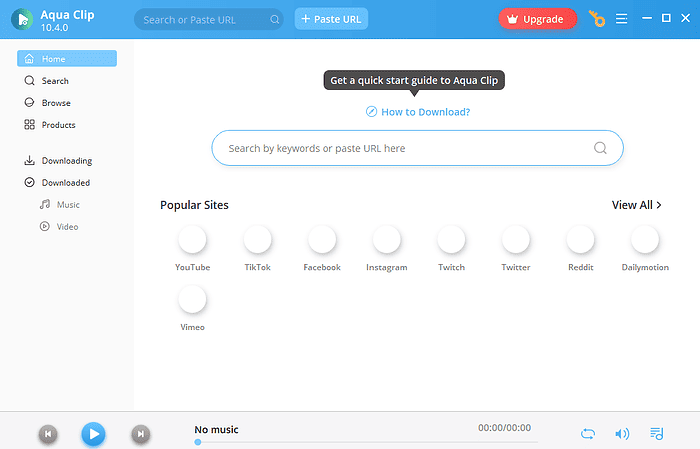Viewport: 700px width, 449px height.
Task: Open the hamburger menu
Action: (621, 19)
